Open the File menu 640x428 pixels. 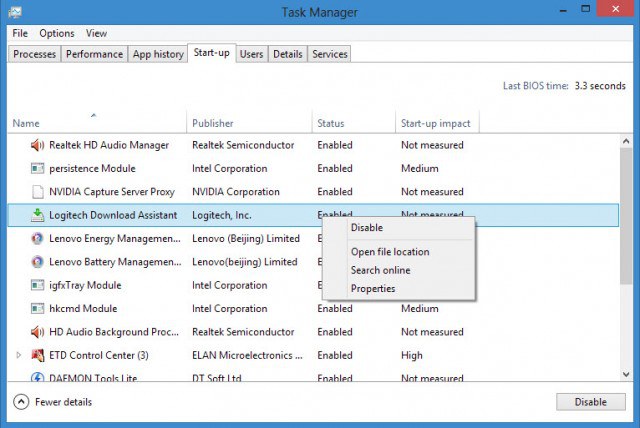pos(20,33)
